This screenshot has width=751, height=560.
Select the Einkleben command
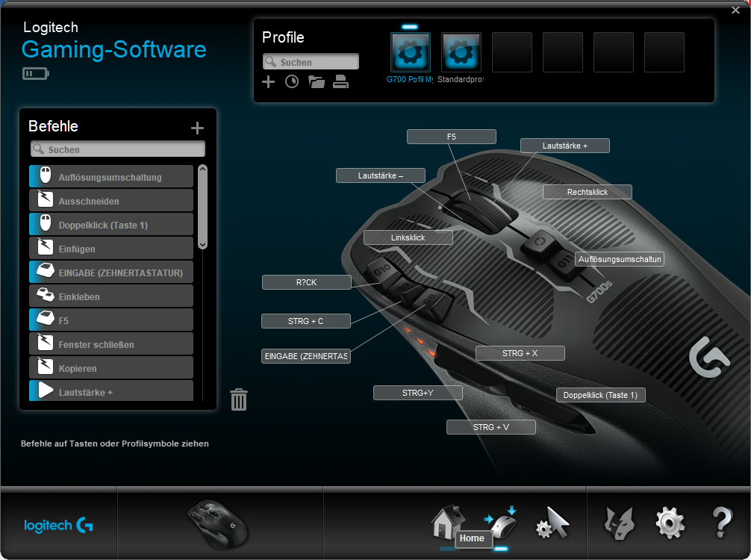tap(111, 296)
